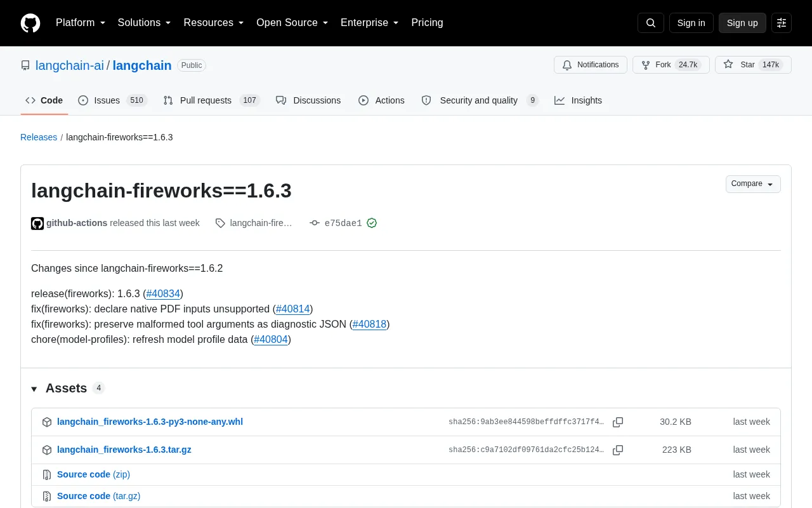Open the Pull requests tab

211,100
